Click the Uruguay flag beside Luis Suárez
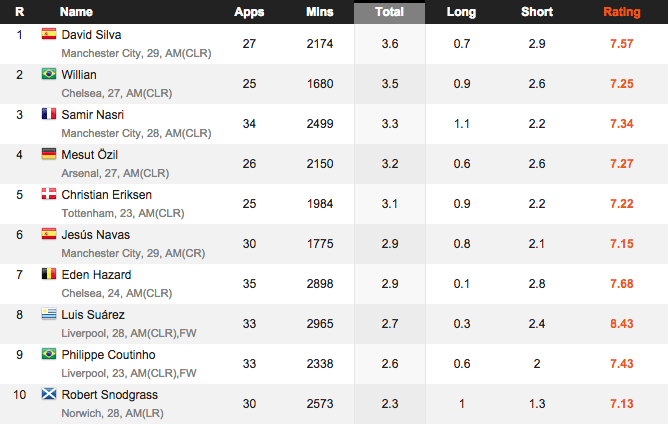This screenshot has width=669, height=424. (x=49, y=314)
